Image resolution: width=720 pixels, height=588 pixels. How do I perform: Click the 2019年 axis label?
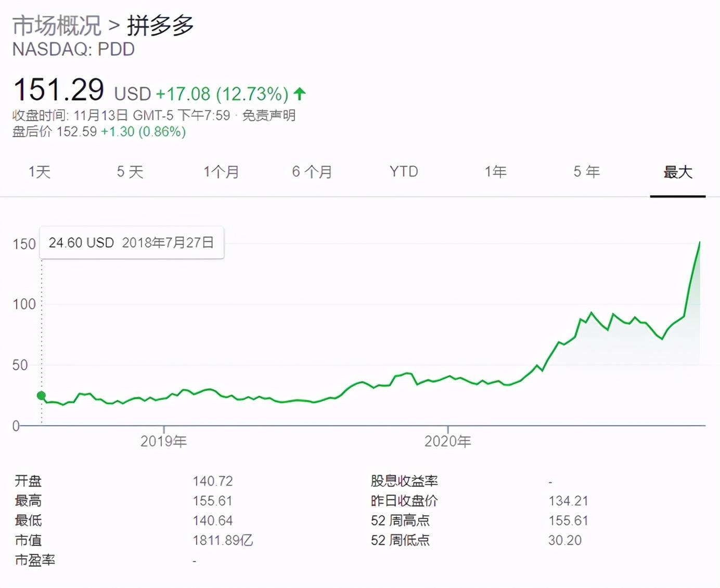[163, 441]
